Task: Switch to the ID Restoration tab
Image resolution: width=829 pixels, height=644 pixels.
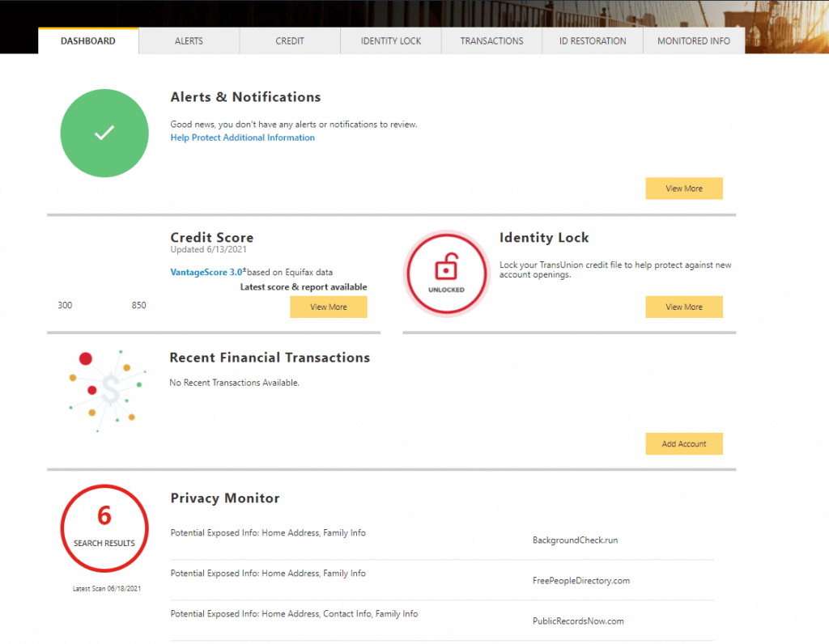Action: [592, 40]
